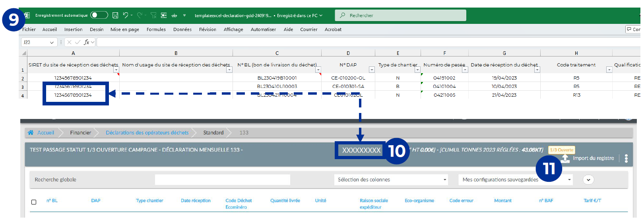
Task: Open the Sélection des colonnes dropdown
Action: pos(391,180)
